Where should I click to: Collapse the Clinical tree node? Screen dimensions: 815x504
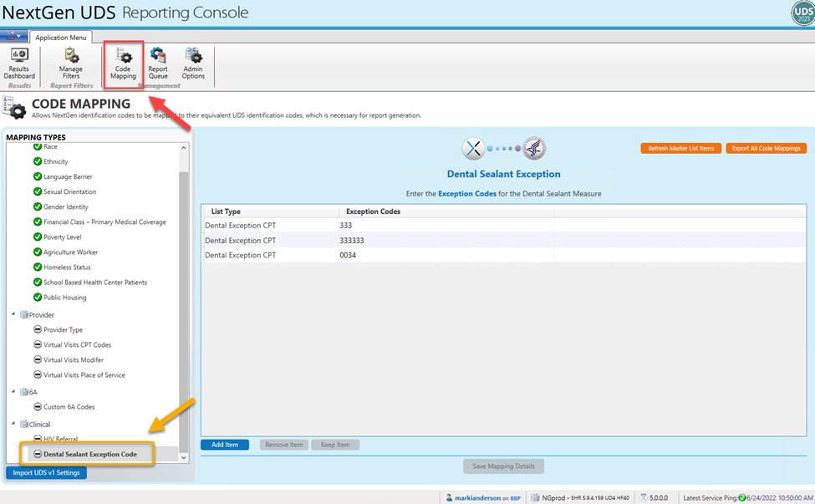pos(13,424)
